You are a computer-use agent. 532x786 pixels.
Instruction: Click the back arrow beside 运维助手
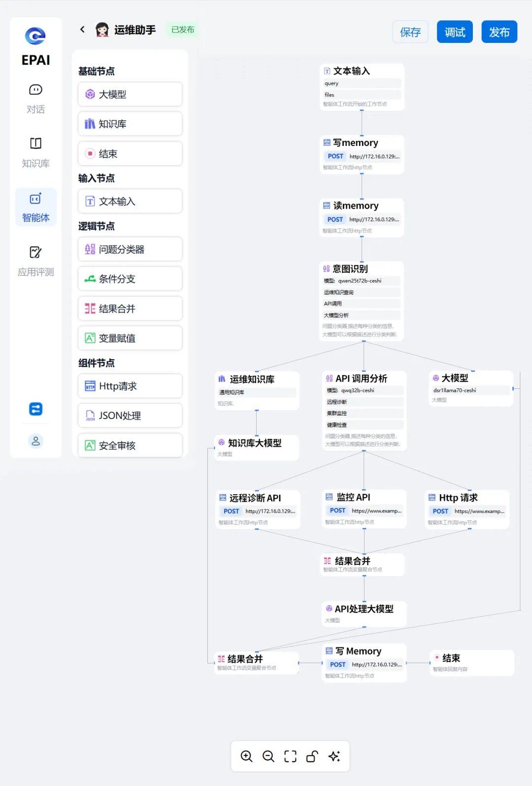[x=82, y=30]
